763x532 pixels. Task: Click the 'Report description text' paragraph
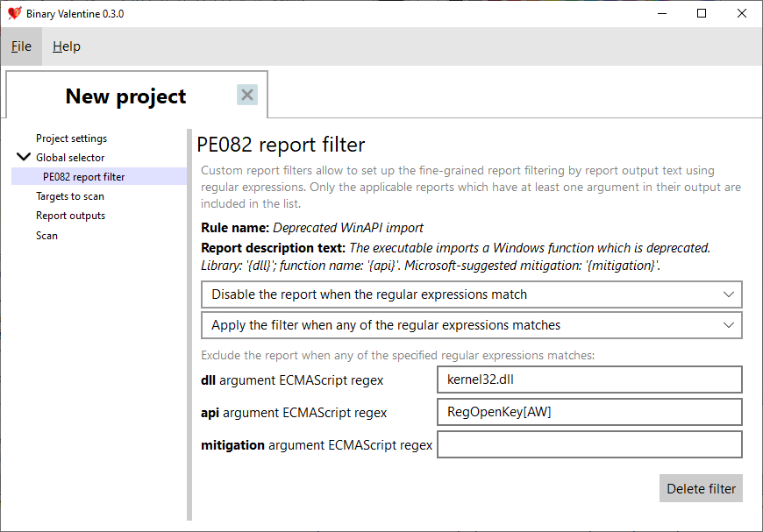click(455, 257)
